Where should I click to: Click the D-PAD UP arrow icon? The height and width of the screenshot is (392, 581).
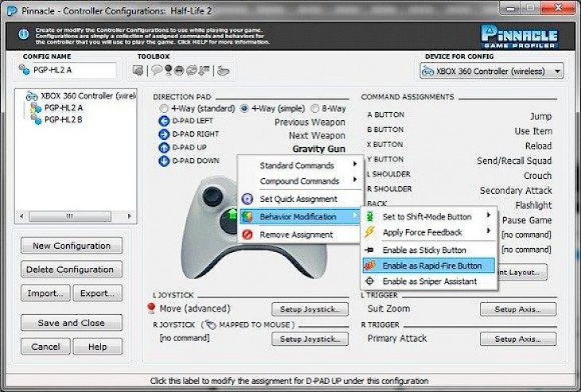[x=164, y=148]
